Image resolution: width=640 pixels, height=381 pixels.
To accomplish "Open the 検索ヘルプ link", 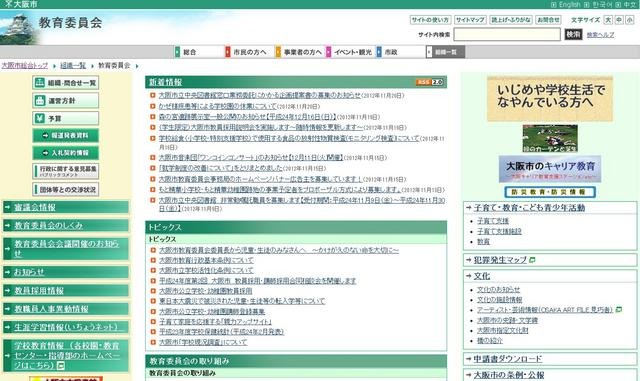I will coord(600,35).
